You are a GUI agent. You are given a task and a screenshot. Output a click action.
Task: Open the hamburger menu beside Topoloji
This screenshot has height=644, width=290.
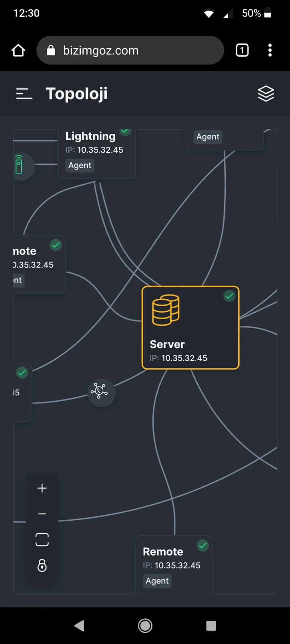24,94
